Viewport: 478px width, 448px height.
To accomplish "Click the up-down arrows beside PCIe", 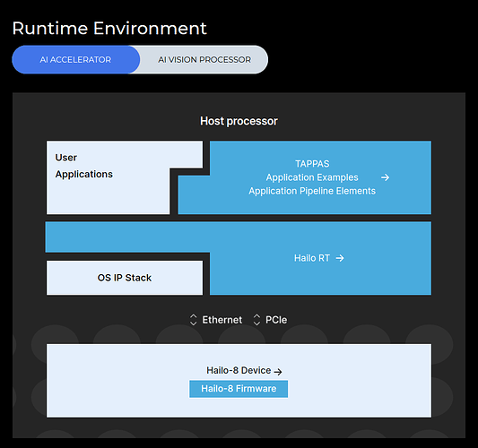I will pyautogui.click(x=256, y=320).
